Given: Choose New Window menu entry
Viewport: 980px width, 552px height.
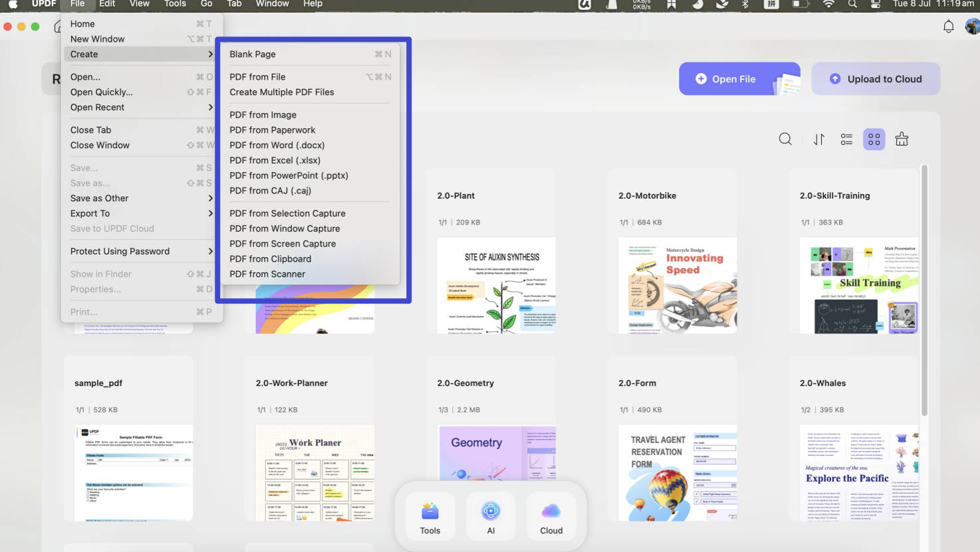Looking at the screenshot, I should pos(142,39).
